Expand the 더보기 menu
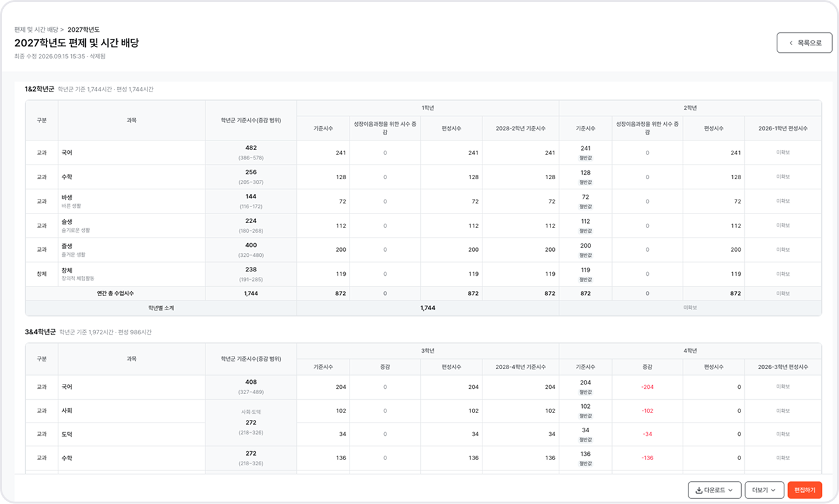Viewport: 839px width, 504px height. [x=764, y=490]
